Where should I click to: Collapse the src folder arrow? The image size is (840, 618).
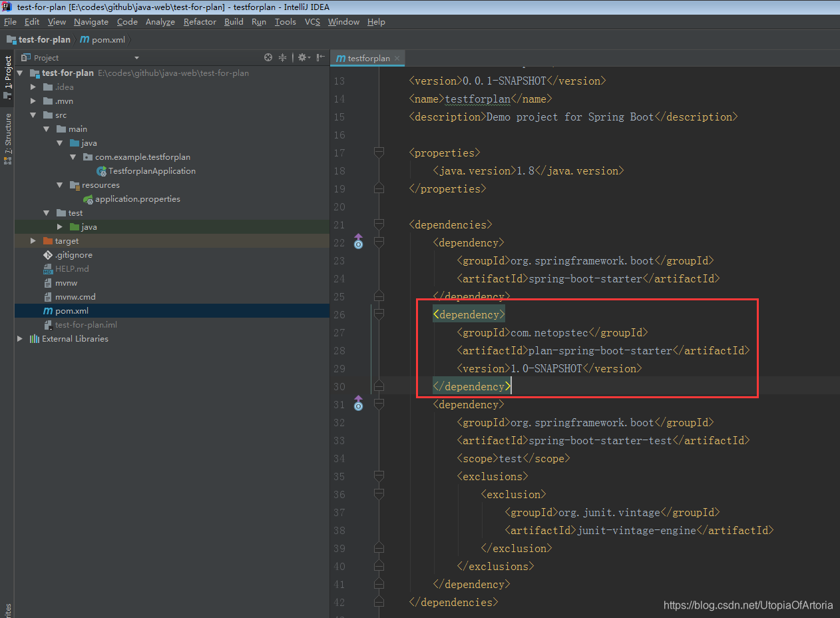click(34, 115)
